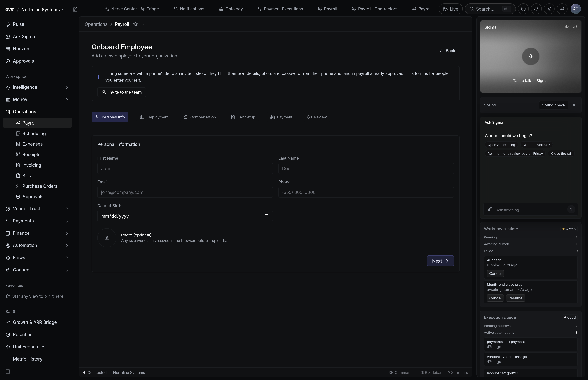The height and width of the screenshot is (380, 588).
Task: Open the Payroll · Contractors top tab
Action: click(x=374, y=9)
